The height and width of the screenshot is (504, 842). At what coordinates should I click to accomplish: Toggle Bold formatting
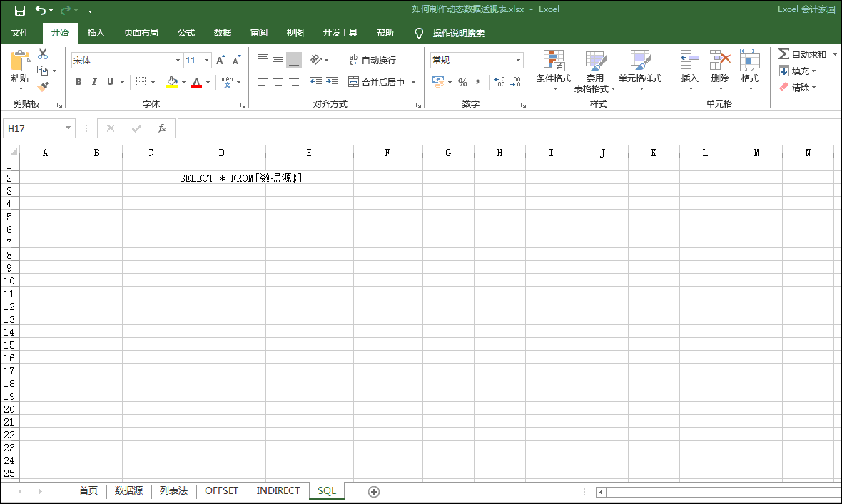[x=78, y=83]
